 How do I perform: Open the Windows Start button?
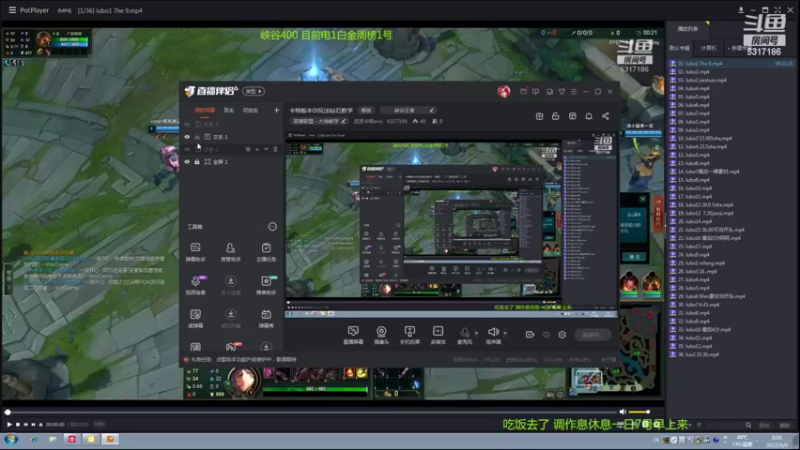coord(11,439)
